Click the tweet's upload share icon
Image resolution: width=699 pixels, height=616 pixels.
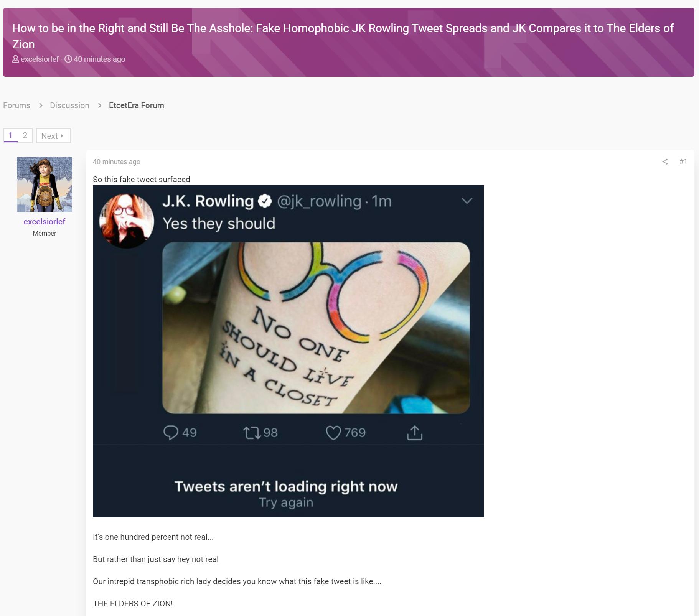click(414, 433)
